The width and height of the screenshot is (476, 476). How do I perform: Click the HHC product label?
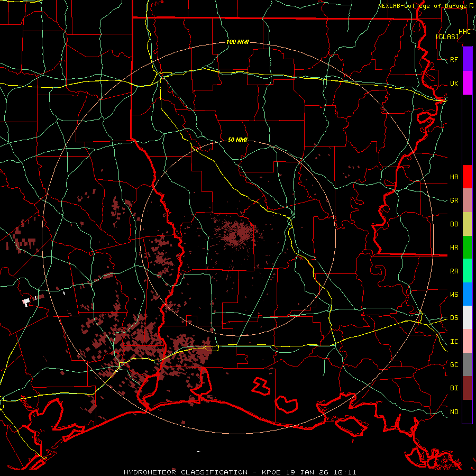point(464,32)
